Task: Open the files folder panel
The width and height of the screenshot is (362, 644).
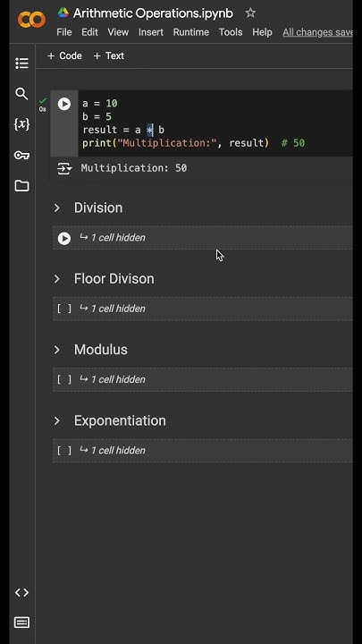Action: pos(21,186)
